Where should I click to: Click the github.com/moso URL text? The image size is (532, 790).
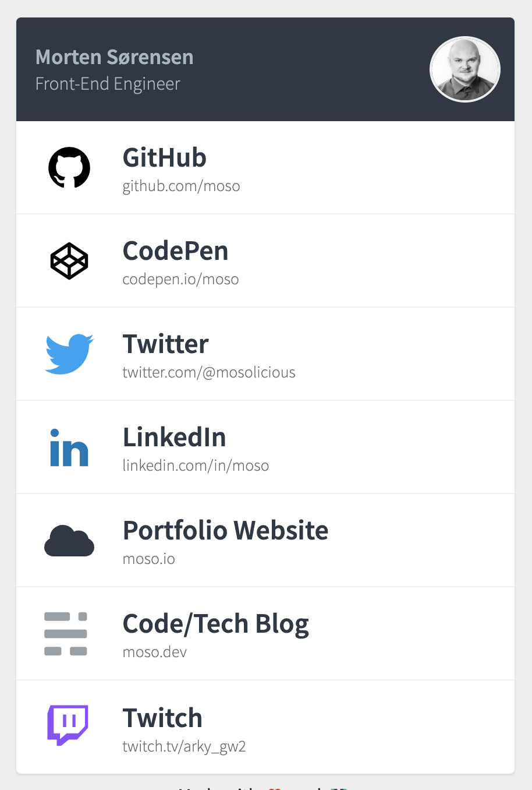pos(181,186)
